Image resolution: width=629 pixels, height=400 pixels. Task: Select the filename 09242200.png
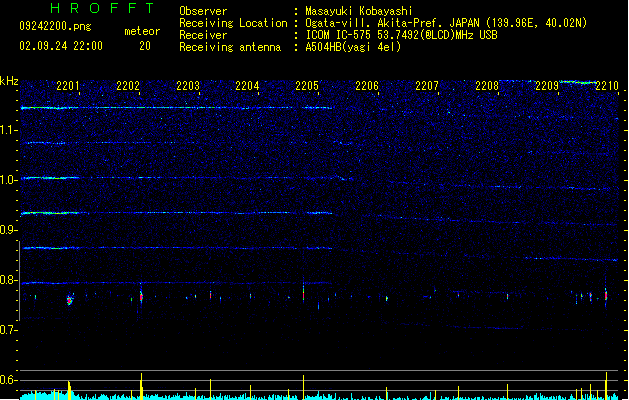(55, 26)
